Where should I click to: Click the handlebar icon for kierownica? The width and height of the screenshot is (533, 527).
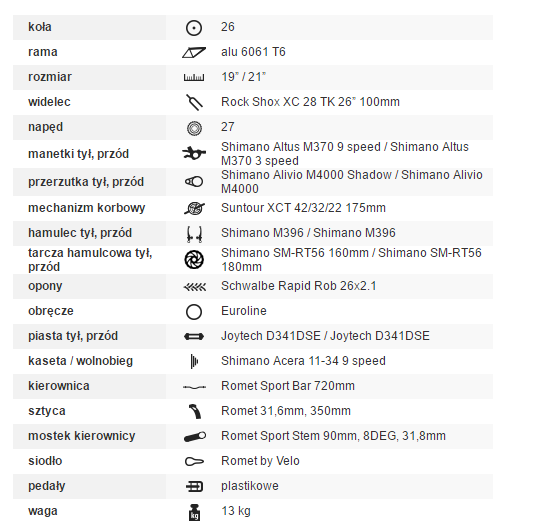click(194, 387)
